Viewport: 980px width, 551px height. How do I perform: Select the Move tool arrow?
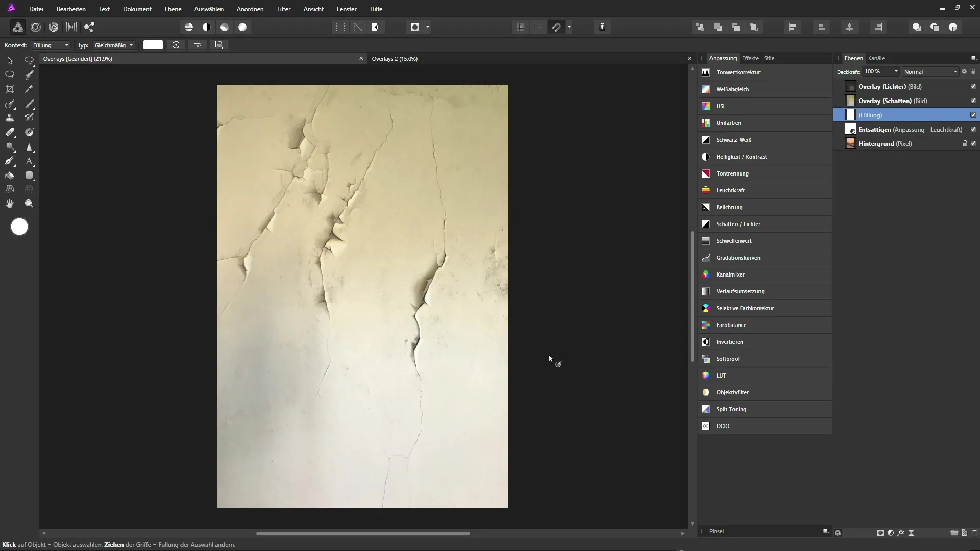(10, 60)
